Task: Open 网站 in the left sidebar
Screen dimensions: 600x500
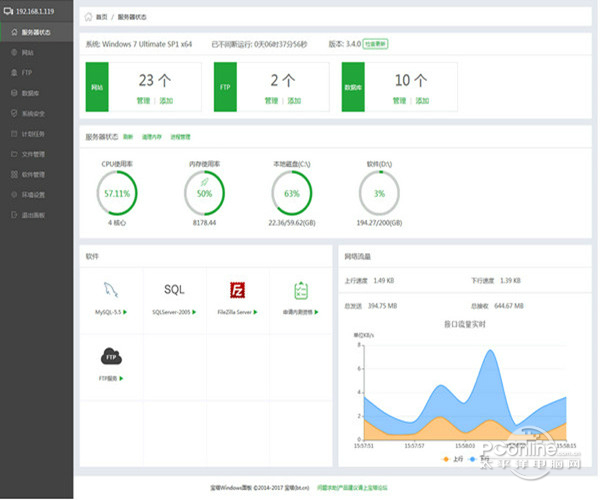Action: click(28, 52)
